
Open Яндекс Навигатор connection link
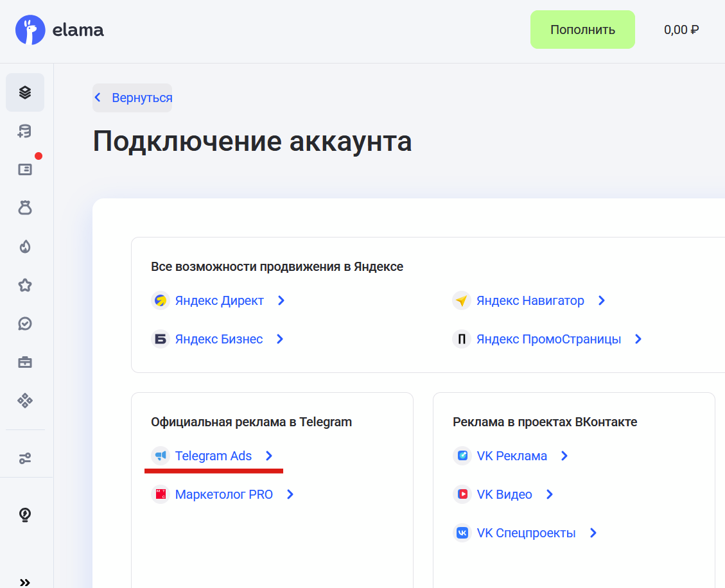pos(530,300)
